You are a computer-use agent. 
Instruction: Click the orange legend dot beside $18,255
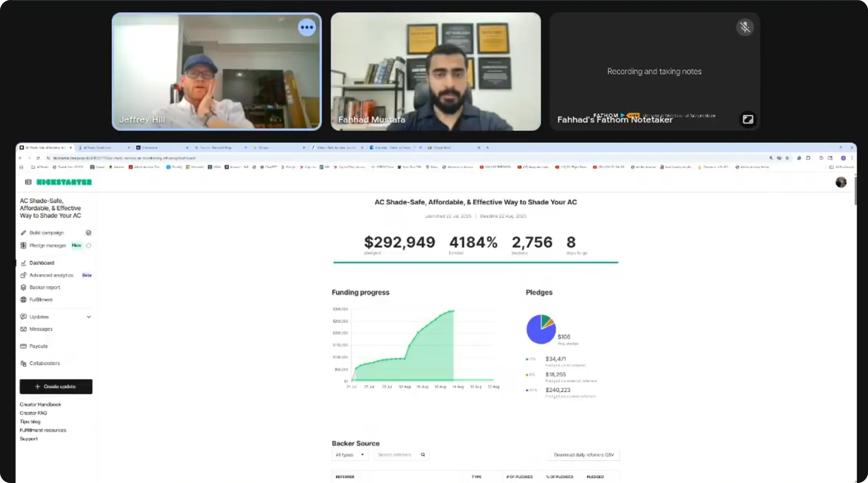click(527, 375)
